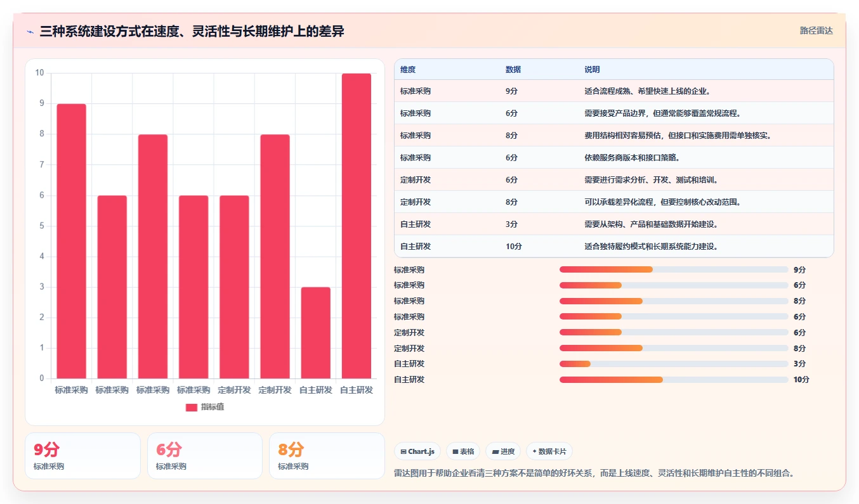Click the 定制开发 chart bar valued 6

pos(234,287)
